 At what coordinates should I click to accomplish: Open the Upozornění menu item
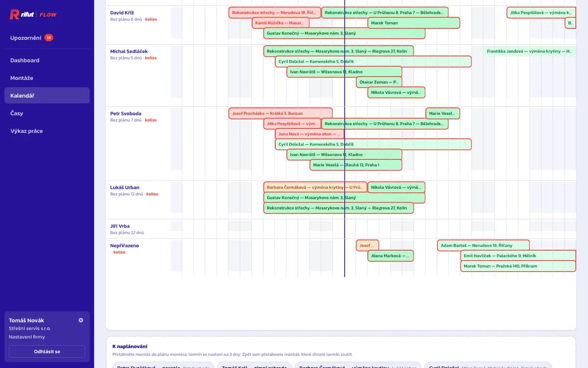point(25,38)
